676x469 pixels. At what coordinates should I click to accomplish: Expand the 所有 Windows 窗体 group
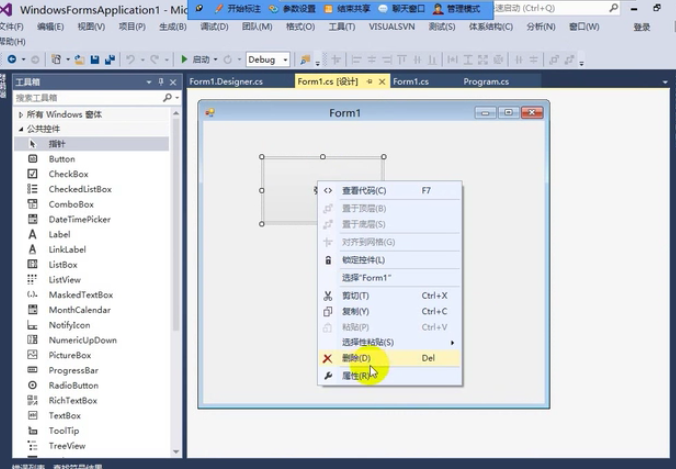coord(21,115)
